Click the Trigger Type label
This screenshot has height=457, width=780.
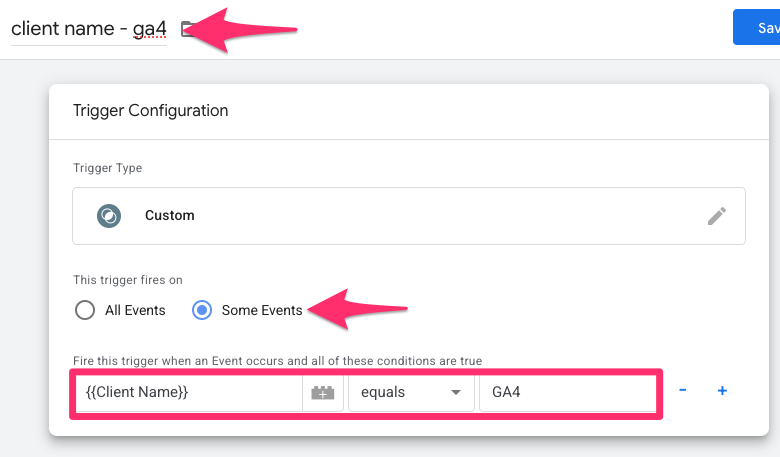107,168
